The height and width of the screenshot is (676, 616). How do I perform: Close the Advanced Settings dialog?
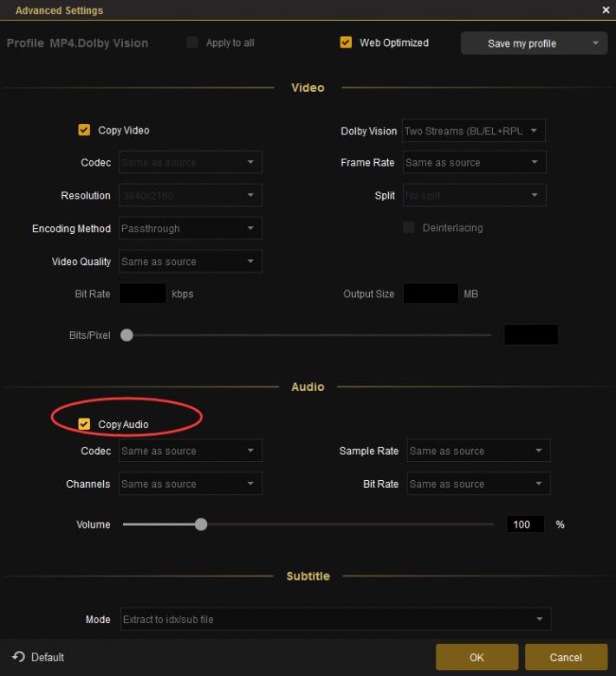pos(606,10)
